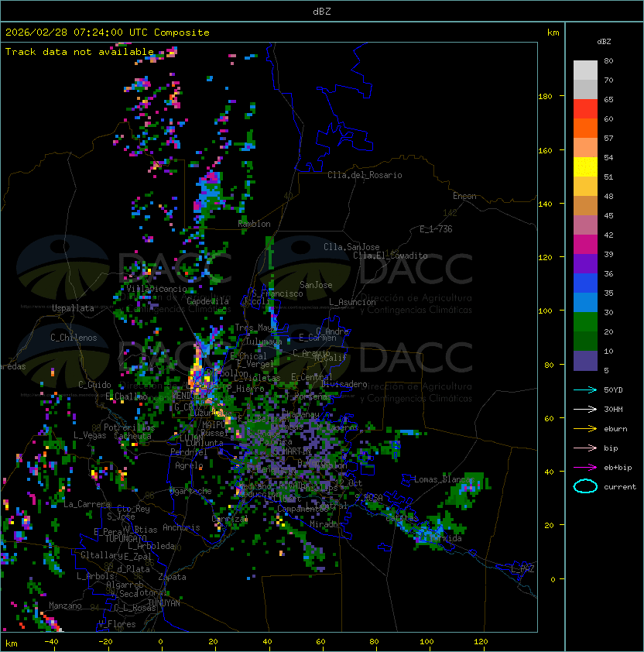Select the orange swatch below 60 dBZ
Viewport: 644px width, 652px height.
point(585,128)
